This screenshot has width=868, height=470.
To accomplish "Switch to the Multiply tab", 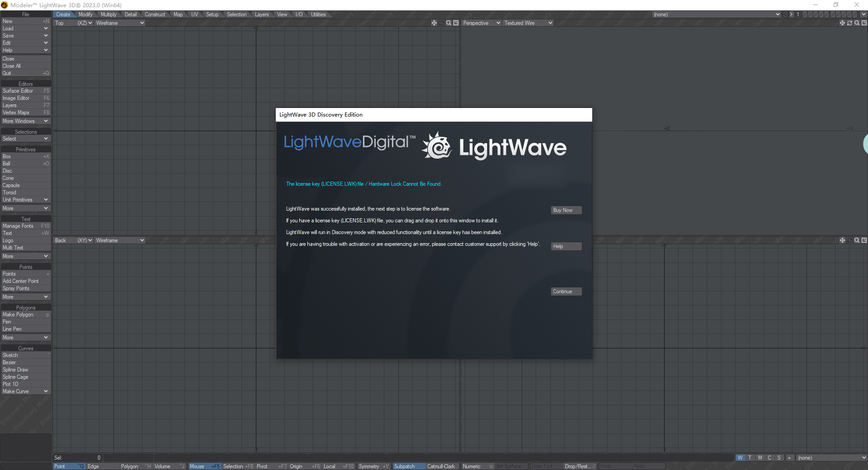I will 108,14.
